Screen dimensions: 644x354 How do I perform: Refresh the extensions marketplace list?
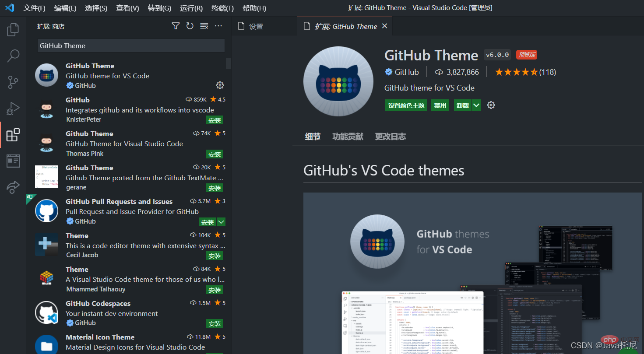pyautogui.click(x=190, y=26)
